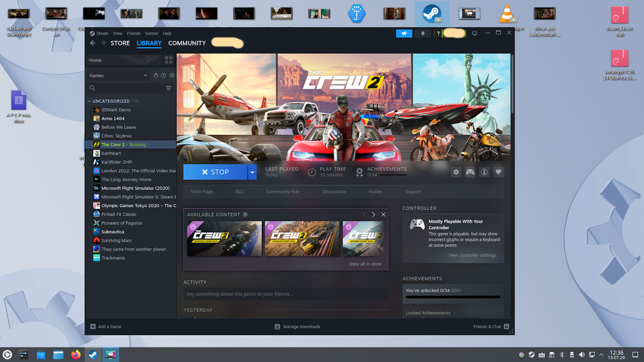Add The Crew 2 to favorites heart
Viewport: 644px width, 362px height.
[499, 172]
